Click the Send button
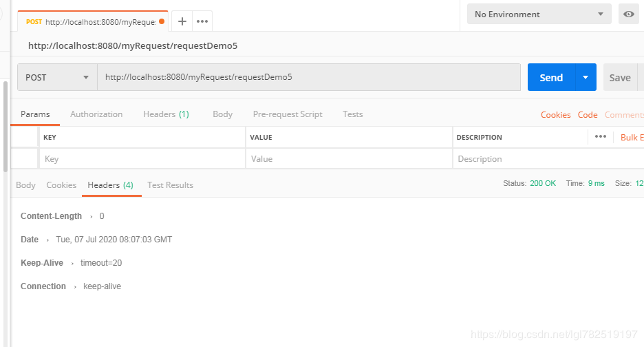The width and height of the screenshot is (644, 347). (551, 77)
